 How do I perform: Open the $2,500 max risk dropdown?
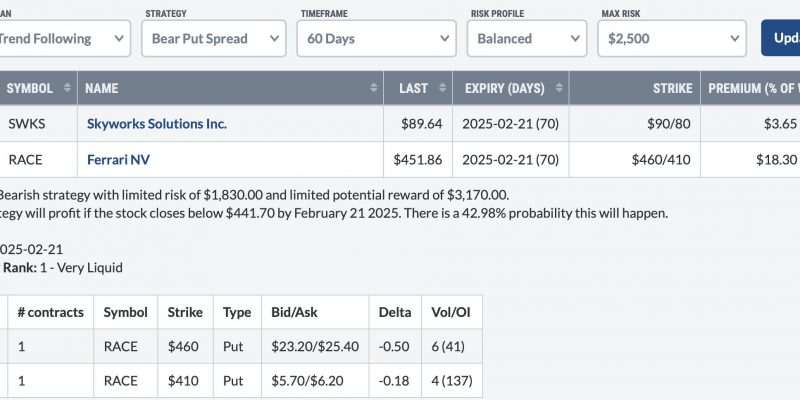coord(672,38)
